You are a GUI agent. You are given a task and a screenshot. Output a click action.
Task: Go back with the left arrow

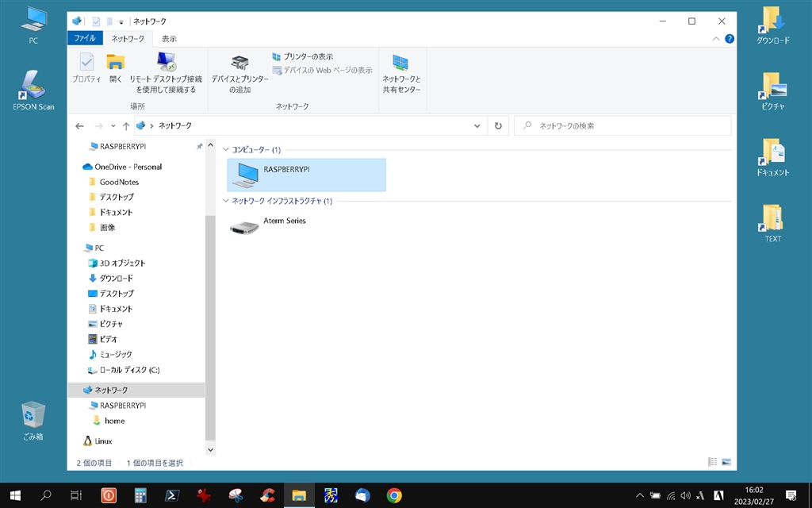79,126
